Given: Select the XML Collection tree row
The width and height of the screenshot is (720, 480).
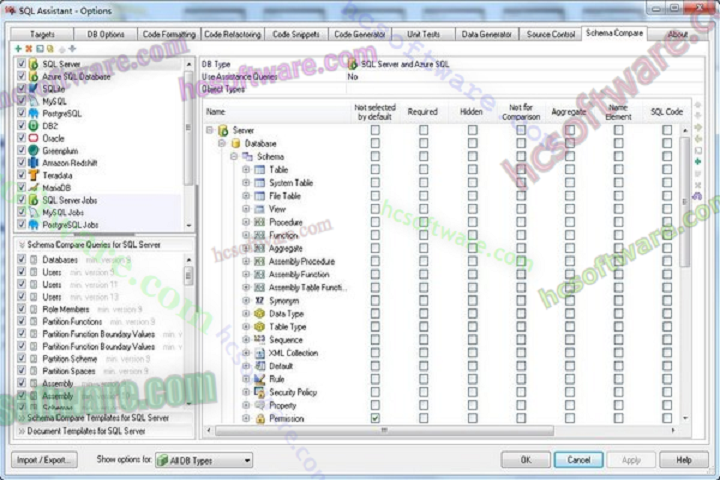Looking at the screenshot, I should (x=294, y=353).
